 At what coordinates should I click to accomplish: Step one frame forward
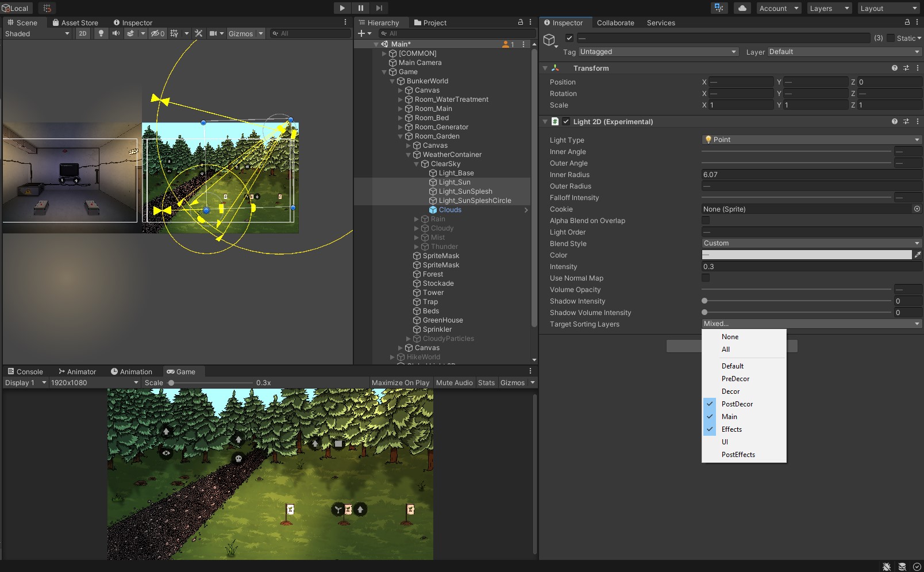click(379, 8)
